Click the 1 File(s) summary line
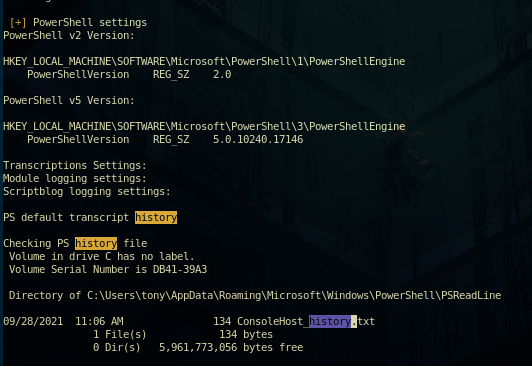This screenshot has width=532, height=366. coord(183,334)
